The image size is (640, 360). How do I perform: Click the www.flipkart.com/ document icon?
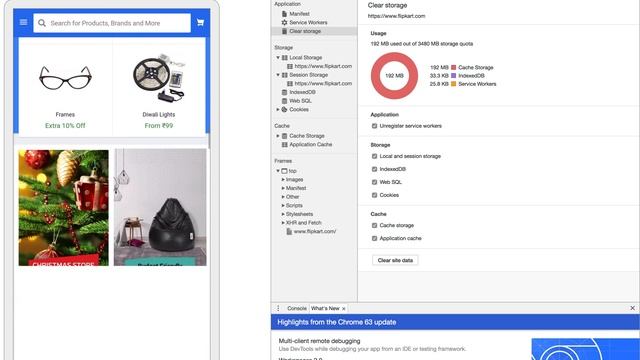tap(289, 231)
